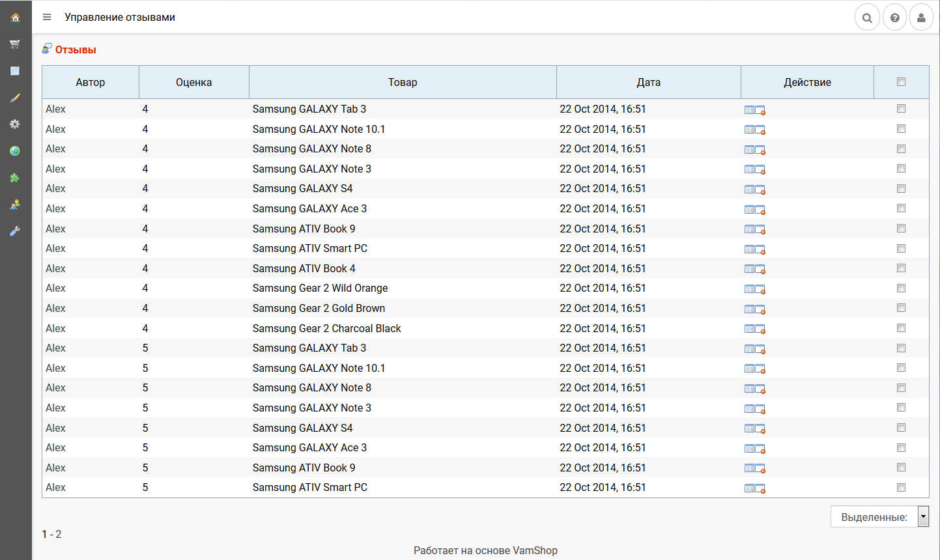This screenshot has width=940, height=560.
Task: Click delete icon for Samsung Gear 2 Wild Orange
Action: (760, 289)
